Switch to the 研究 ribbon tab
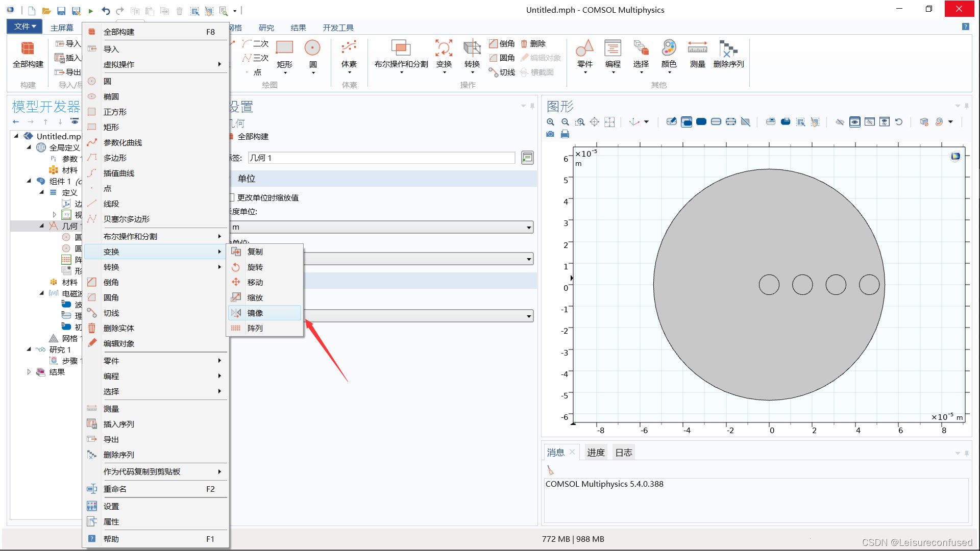980x551 pixels. (266, 28)
